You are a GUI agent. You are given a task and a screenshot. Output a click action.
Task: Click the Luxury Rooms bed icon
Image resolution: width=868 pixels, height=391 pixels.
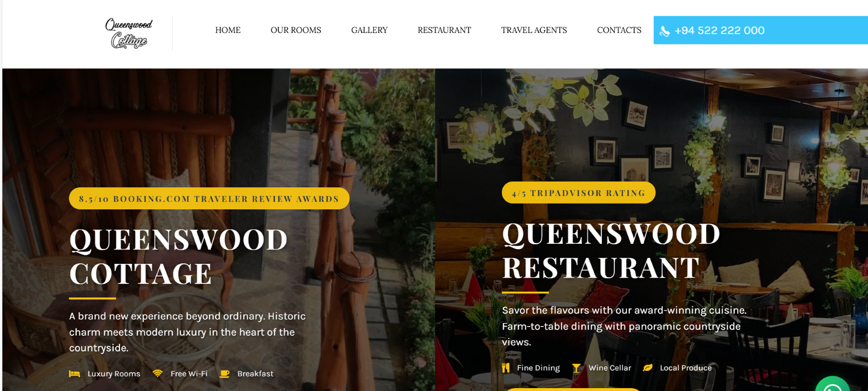coord(74,374)
